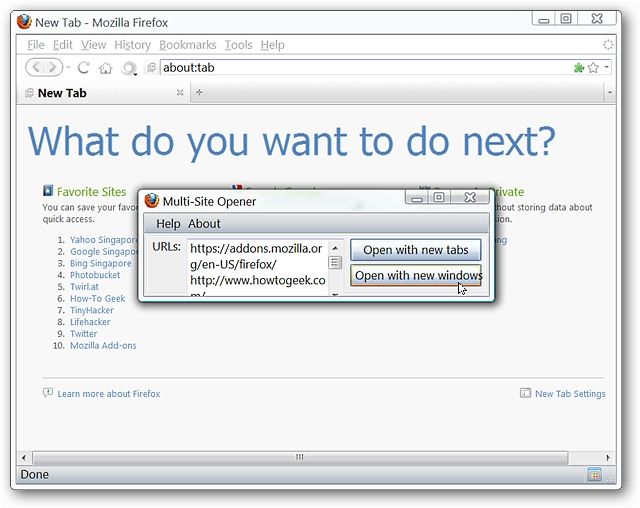Click the Forward navigation arrow

tap(53, 67)
